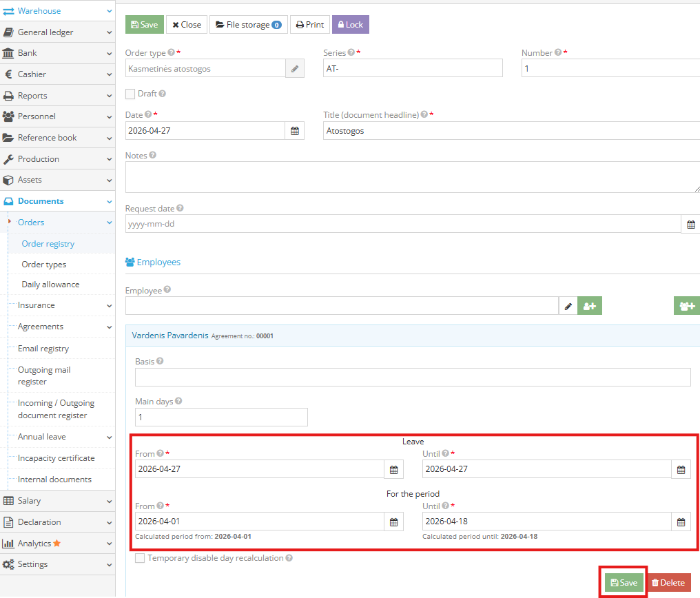Show help for Request date
This screenshot has width=700, height=598.
tap(180, 208)
